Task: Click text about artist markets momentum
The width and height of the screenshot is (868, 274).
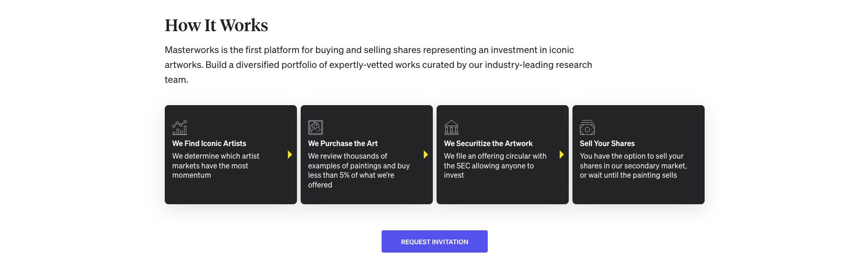Action: tap(215, 166)
